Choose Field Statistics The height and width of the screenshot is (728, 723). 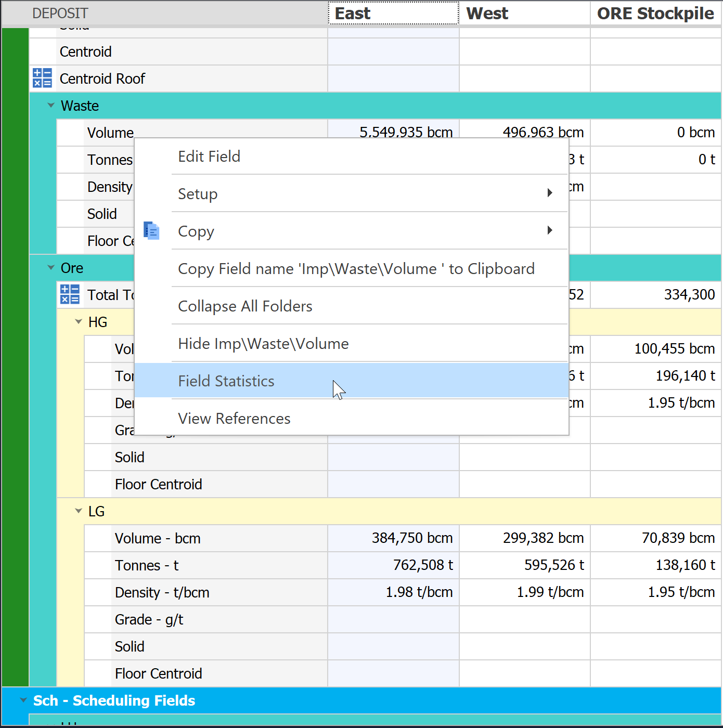tap(226, 381)
